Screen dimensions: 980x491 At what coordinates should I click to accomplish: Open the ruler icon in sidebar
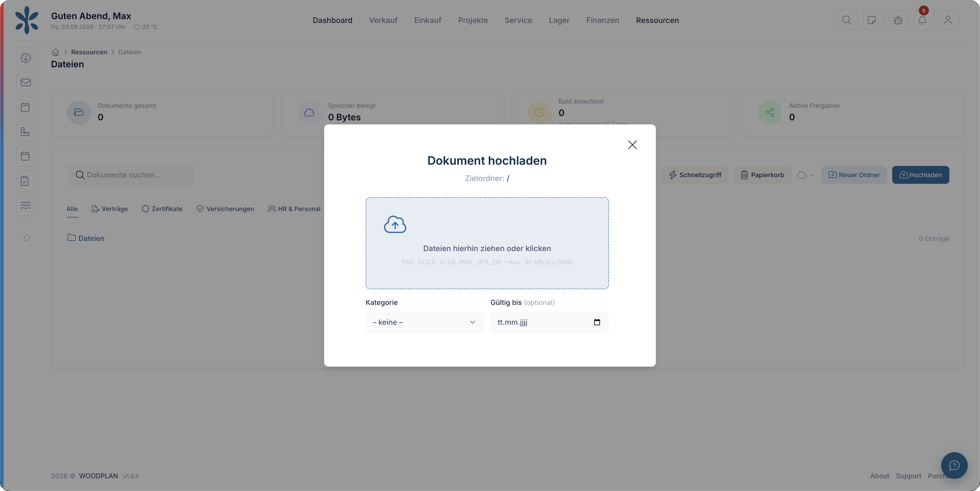click(26, 132)
